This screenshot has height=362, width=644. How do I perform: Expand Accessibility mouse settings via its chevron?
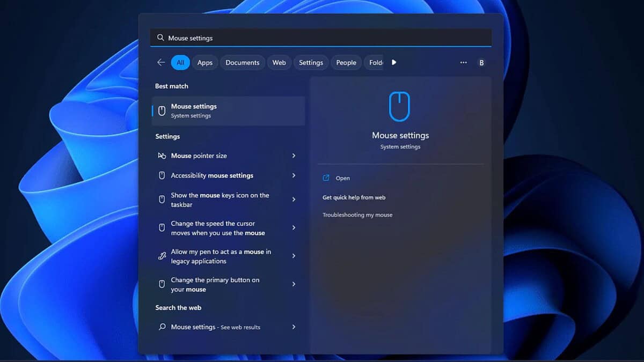(x=294, y=175)
